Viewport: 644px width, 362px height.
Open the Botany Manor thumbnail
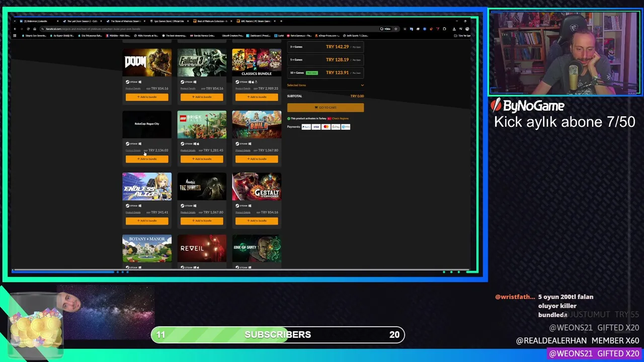(x=147, y=248)
